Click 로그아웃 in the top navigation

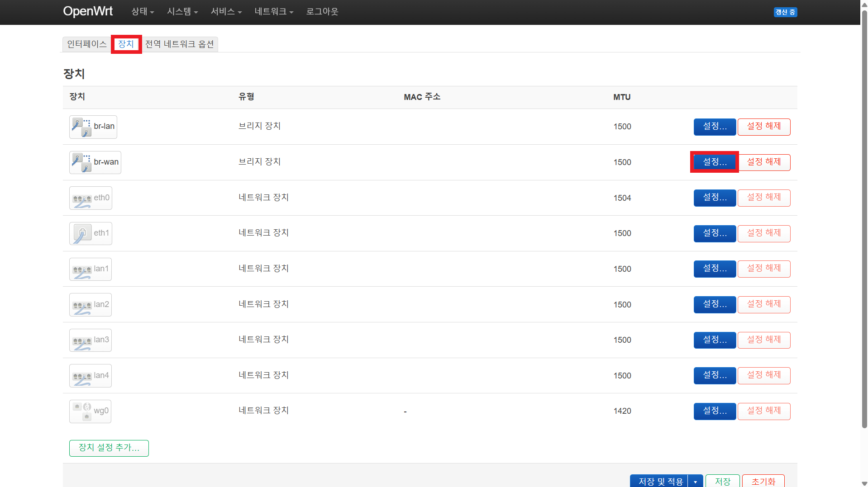(322, 12)
